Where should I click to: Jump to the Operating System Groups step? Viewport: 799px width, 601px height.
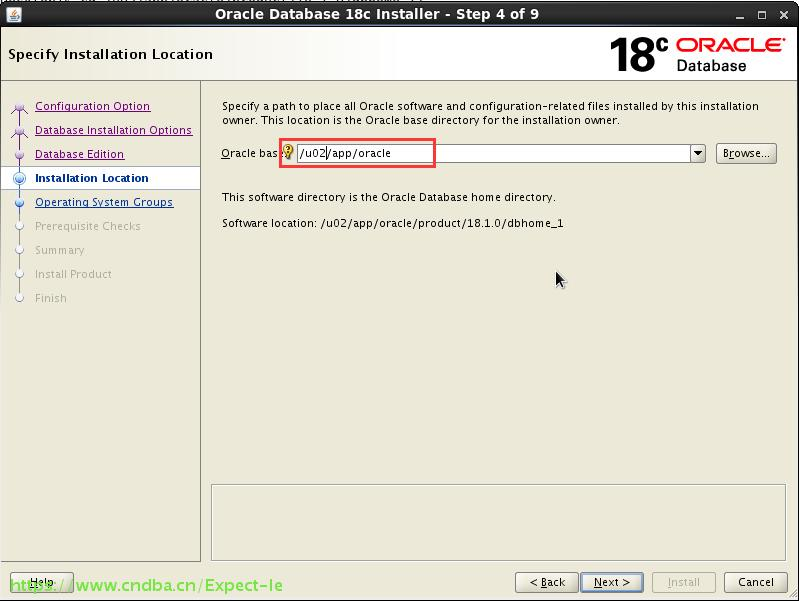(104, 202)
